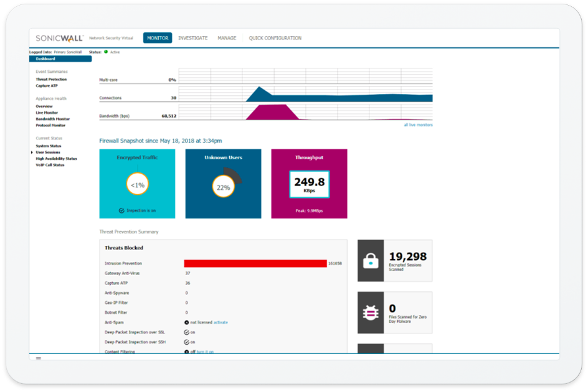Click the Encrypted Traffic percentage circle
The height and width of the screenshot is (392, 588).
pos(137,185)
